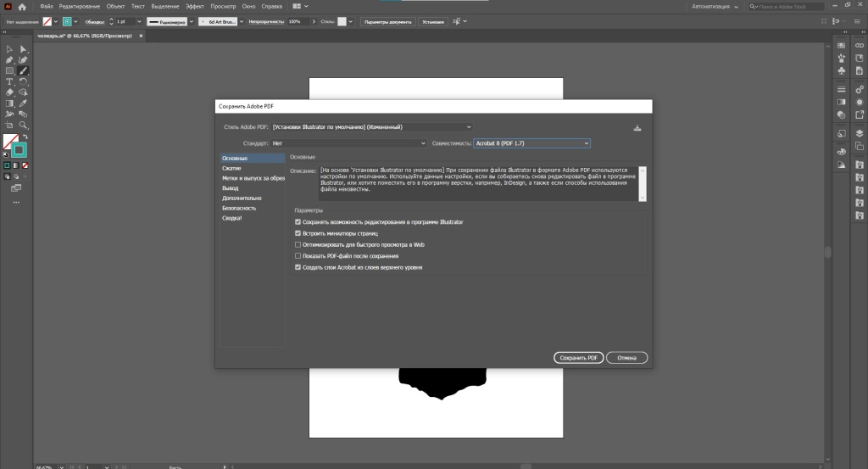Screen dimensions: 868x469
Task: Open Совместимость Acrobat 8 dropdown
Action: click(531, 143)
